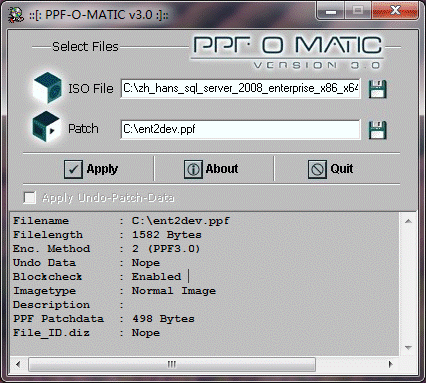The image size is (426, 383).
Task: Click the PPF-O-MATIC title bar app icon
Action: click(16, 15)
